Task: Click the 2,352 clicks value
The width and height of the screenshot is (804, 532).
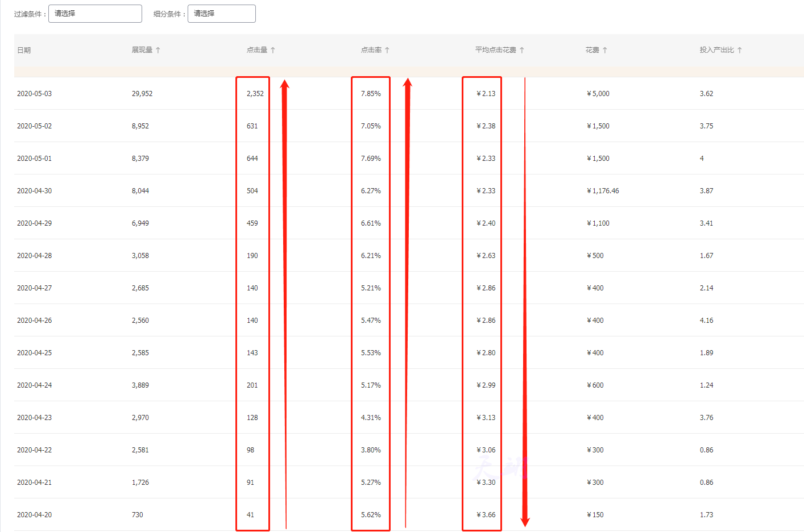Action: point(255,94)
